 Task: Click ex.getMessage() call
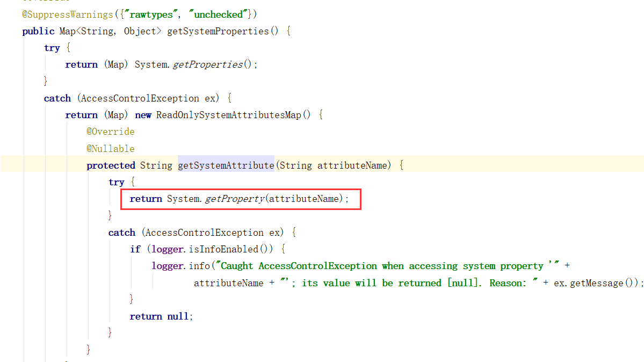coord(594,283)
